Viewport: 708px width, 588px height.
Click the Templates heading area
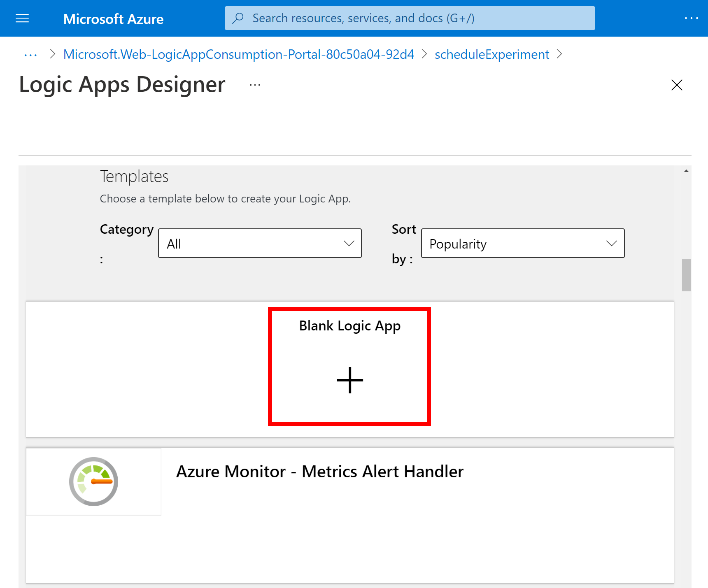[134, 176]
